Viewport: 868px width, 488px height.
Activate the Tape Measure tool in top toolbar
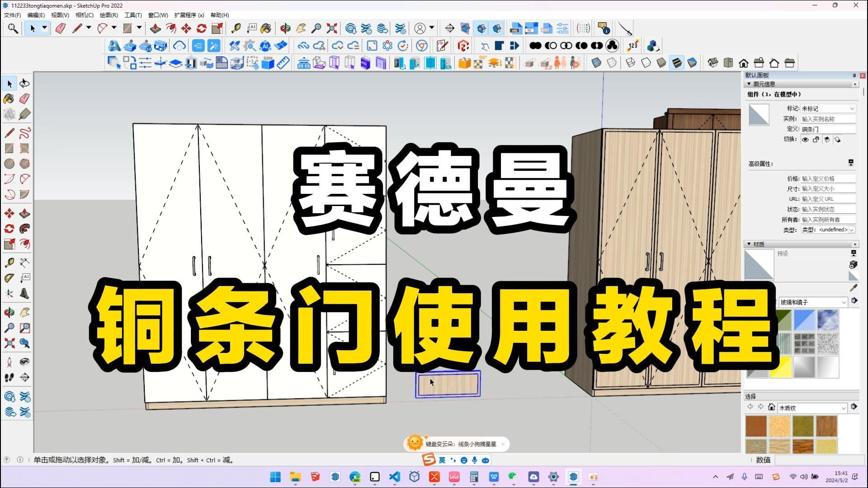[236, 28]
